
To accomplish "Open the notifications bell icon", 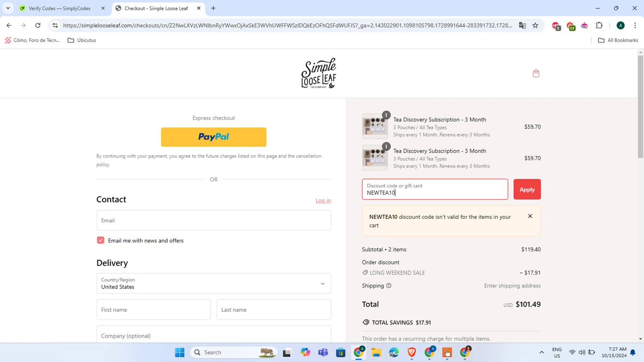I will click(632, 353).
